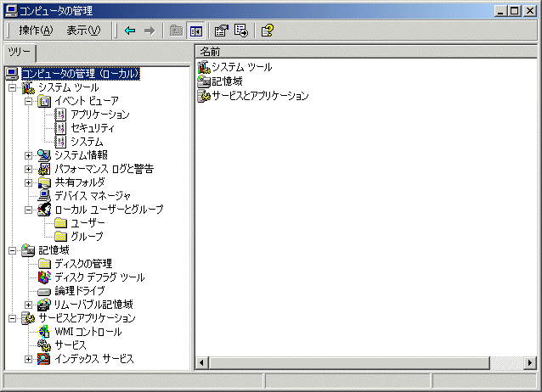The image size is (542, 392).
Task: Select アプリケーション label in tree
Action: 100,115
